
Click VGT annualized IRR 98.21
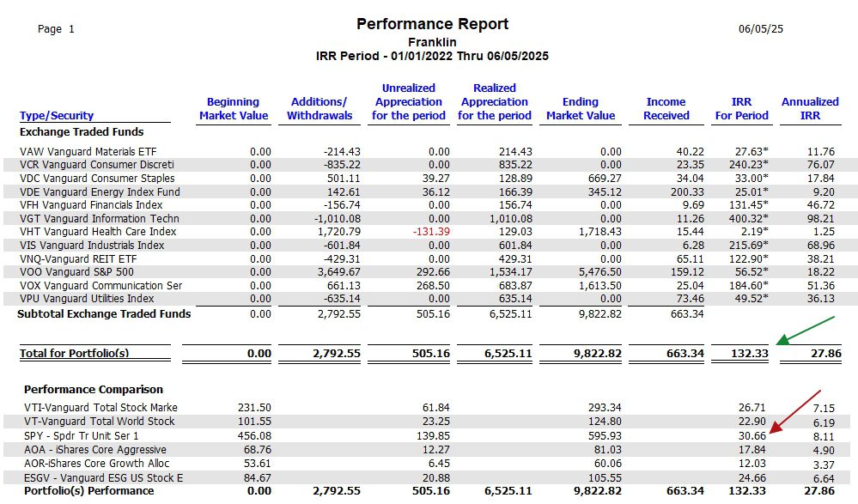pos(821,218)
